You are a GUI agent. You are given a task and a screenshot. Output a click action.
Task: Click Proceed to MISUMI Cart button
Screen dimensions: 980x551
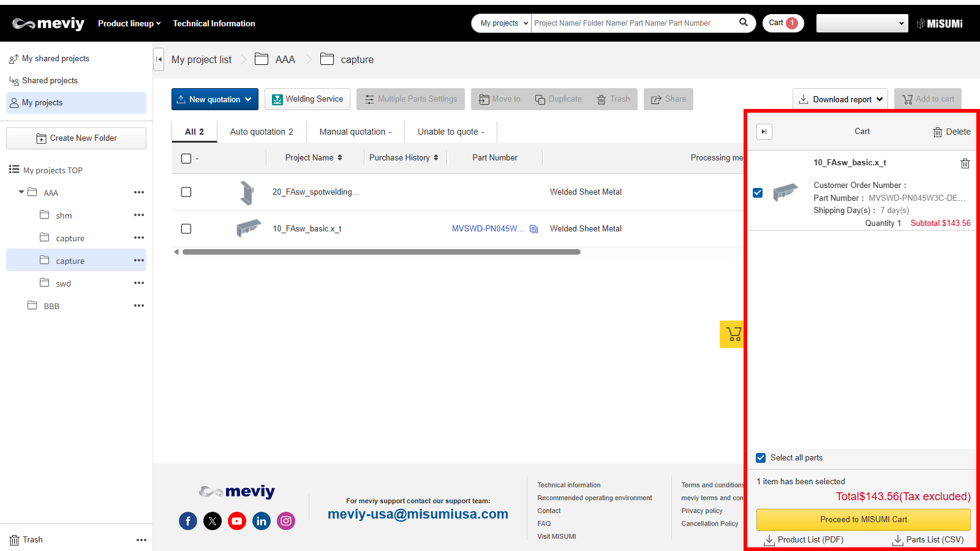pos(863,519)
